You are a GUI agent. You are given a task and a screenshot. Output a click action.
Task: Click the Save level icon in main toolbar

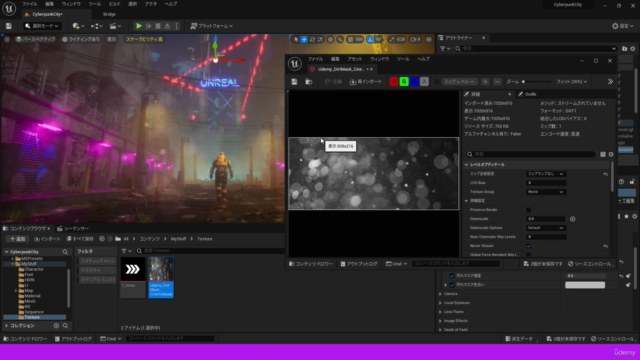9,26
